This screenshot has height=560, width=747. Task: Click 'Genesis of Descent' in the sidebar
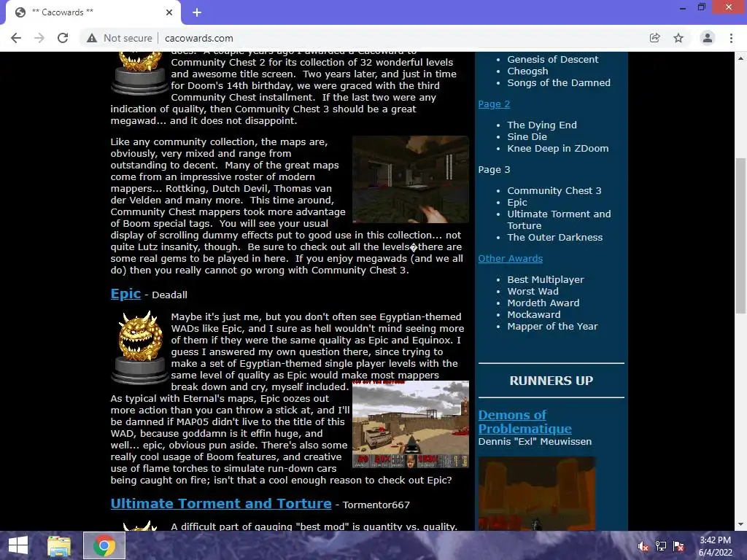tap(553, 60)
